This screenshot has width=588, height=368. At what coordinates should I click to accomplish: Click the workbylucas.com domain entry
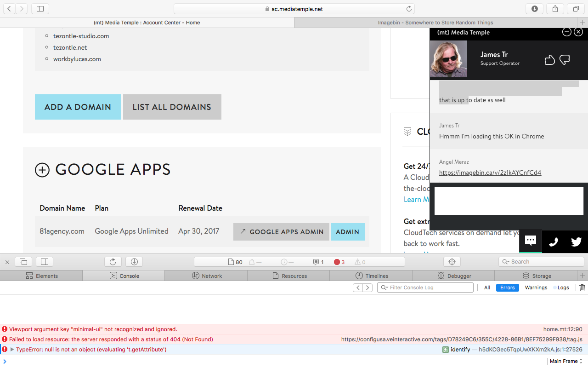[x=77, y=59]
